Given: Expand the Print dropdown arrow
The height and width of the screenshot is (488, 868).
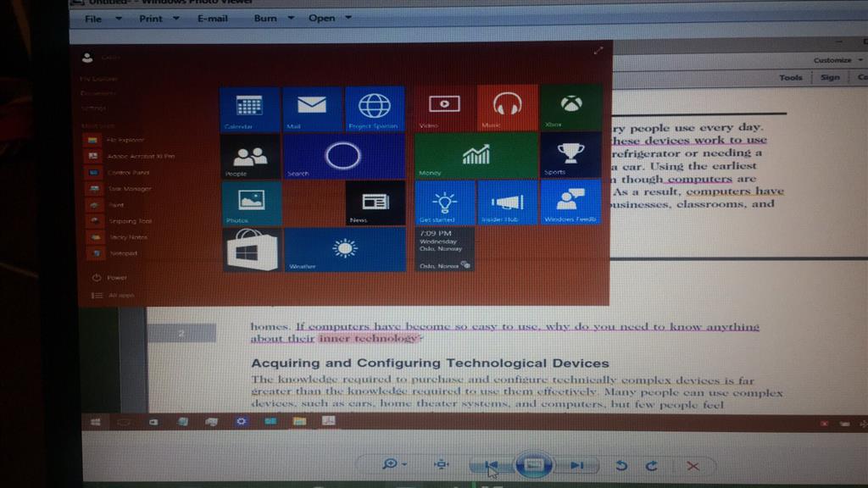Looking at the screenshot, I should [x=176, y=19].
